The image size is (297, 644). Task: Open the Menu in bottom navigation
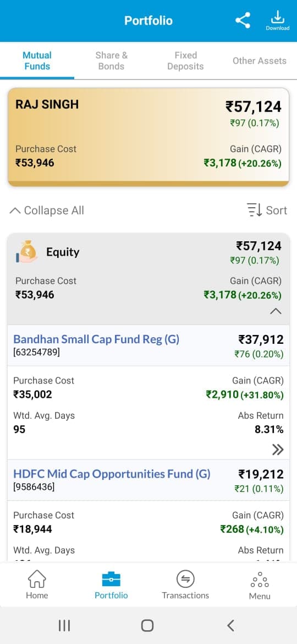coord(260,586)
